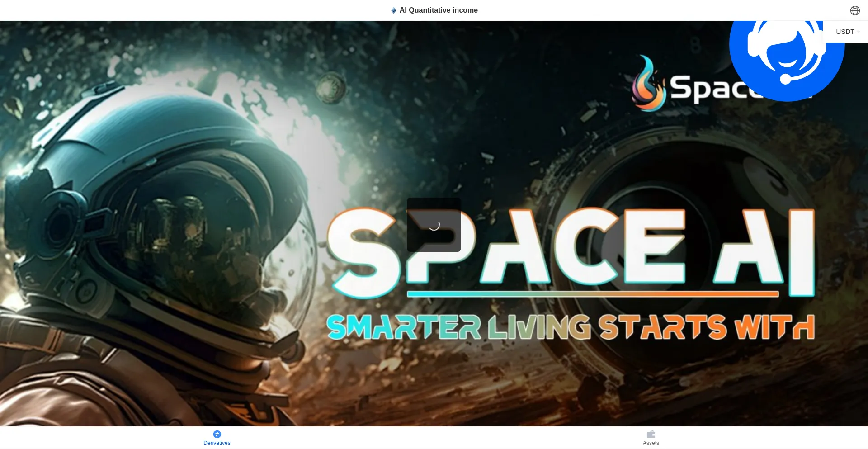Click the large SPACE AI headline text
Screen dimensions: 868x449
click(x=570, y=246)
